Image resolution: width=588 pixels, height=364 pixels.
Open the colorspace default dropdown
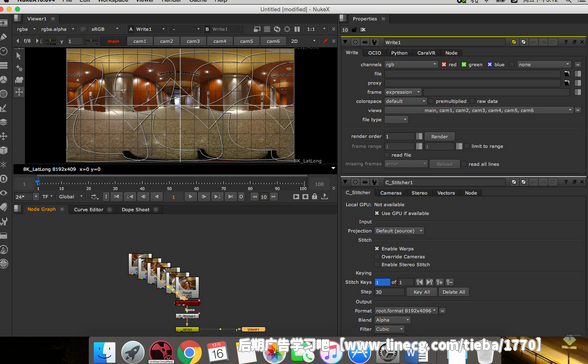[405, 101]
